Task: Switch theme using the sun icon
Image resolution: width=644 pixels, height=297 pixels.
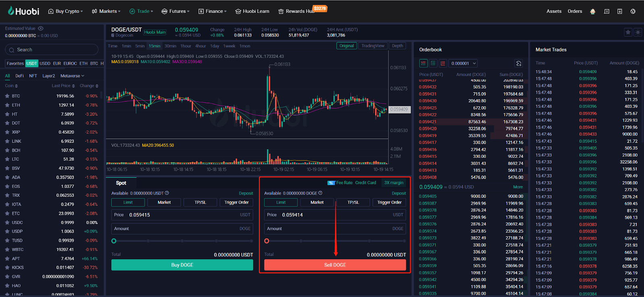Action: click(x=638, y=32)
